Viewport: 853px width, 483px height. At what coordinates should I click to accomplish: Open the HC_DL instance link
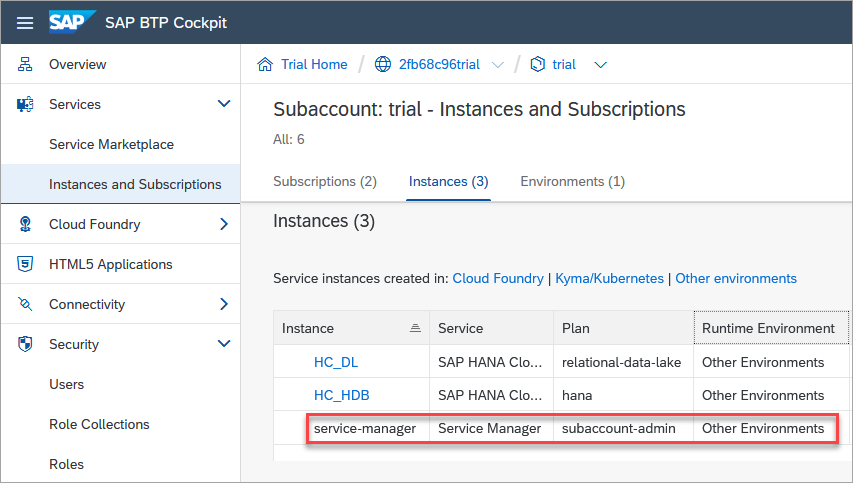tap(336, 362)
